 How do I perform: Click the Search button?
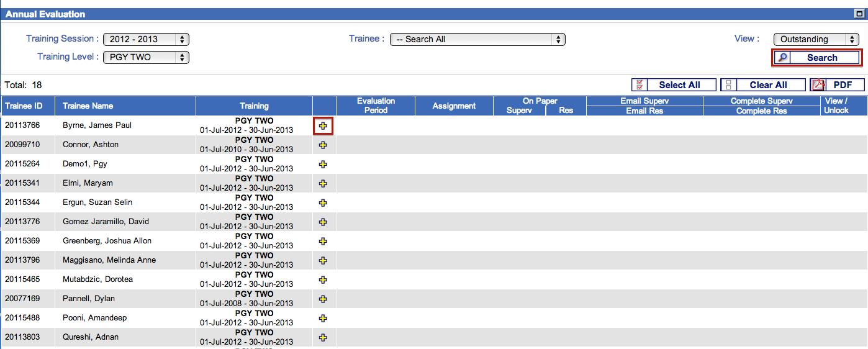pos(816,58)
